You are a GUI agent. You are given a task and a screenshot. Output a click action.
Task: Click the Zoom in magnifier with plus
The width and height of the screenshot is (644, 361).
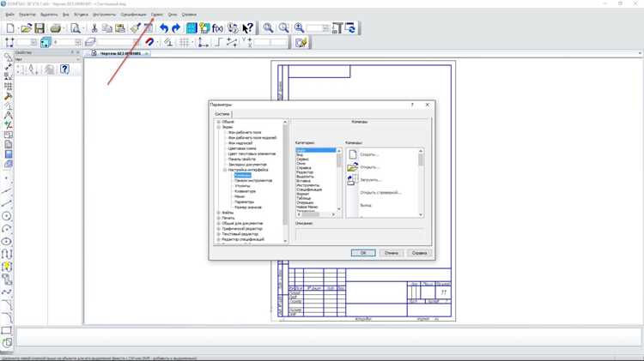(300, 28)
